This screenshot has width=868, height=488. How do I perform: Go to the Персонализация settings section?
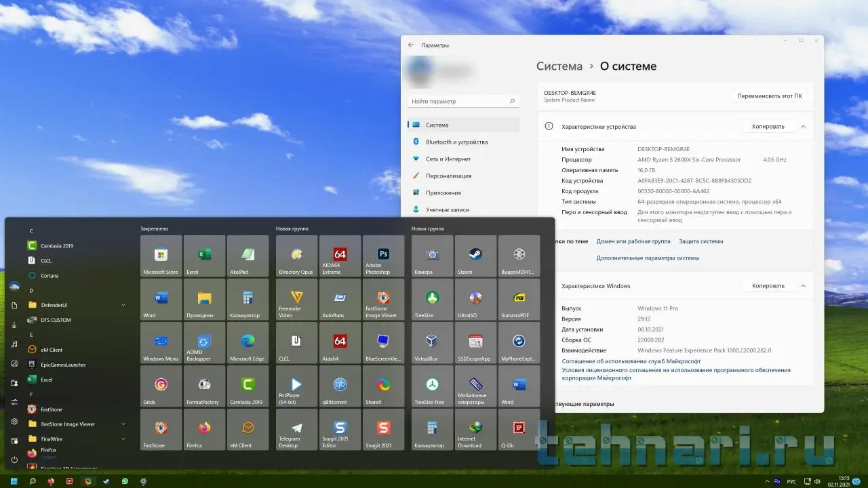pos(448,176)
